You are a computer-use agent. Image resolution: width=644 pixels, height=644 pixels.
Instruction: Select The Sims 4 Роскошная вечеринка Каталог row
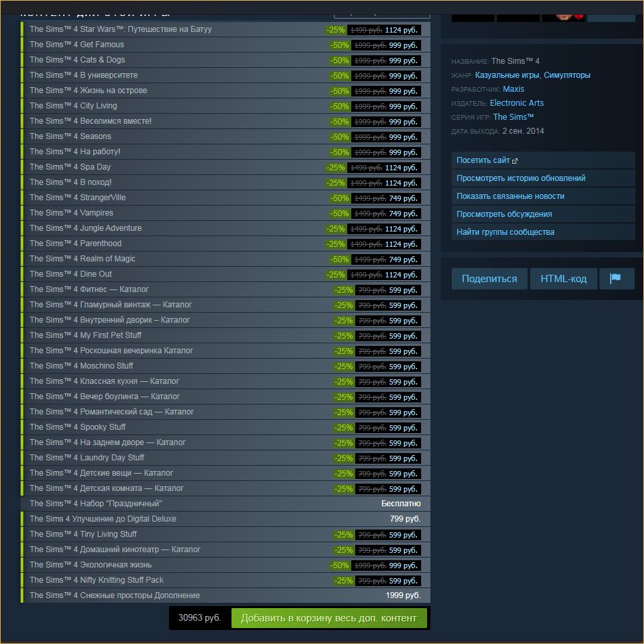(226, 351)
